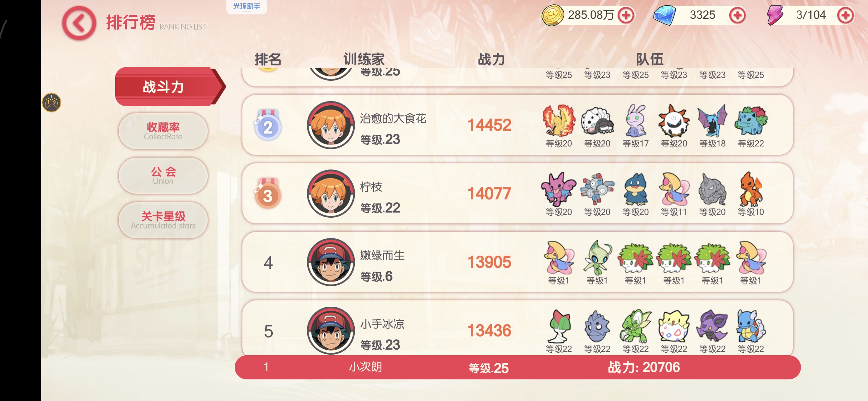The height and width of the screenshot is (401, 868).
Task: Add energy with the lightning plus button
Action: (845, 15)
